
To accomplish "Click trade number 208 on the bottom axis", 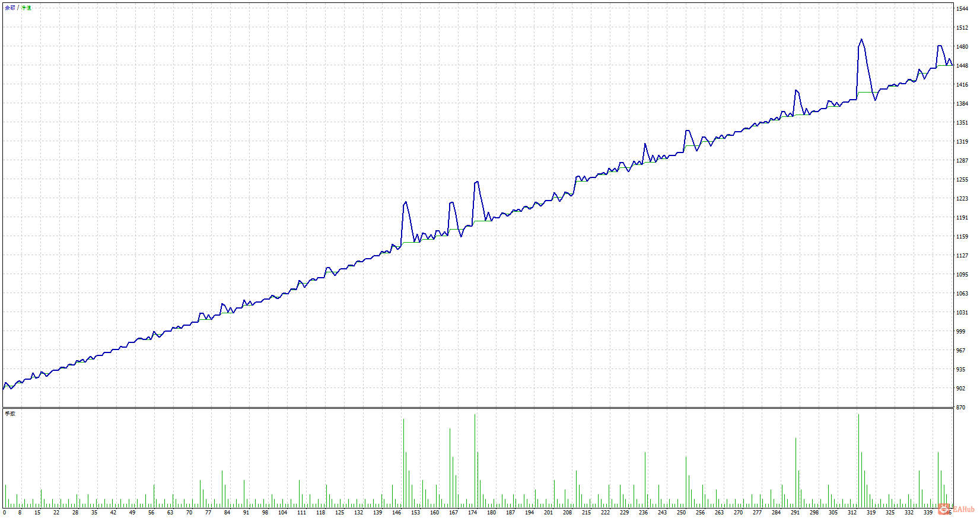I will pos(568,513).
